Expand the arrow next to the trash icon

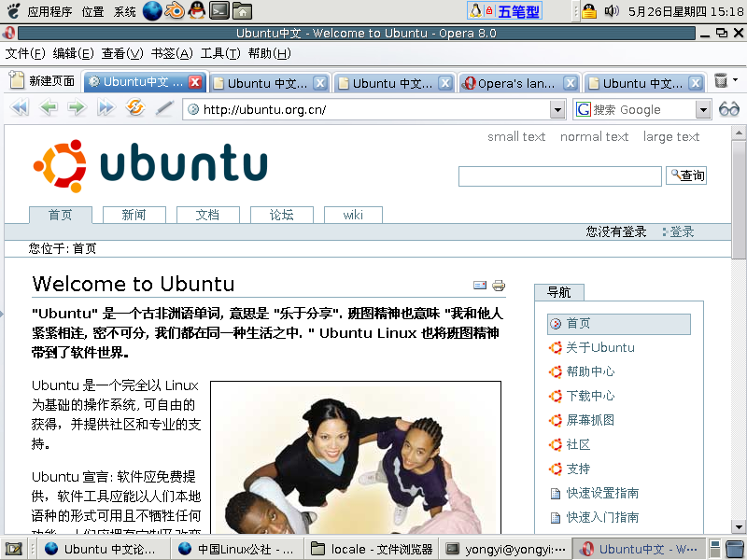tap(736, 79)
